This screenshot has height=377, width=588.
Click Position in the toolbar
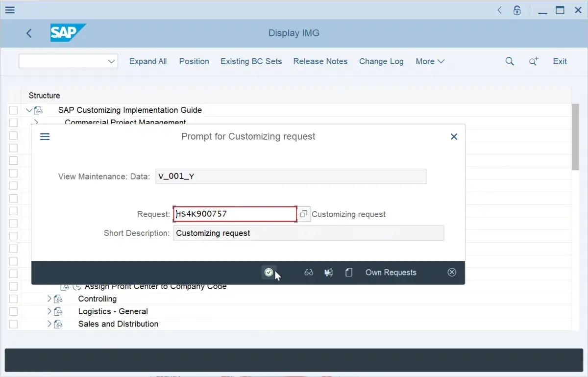pos(194,61)
